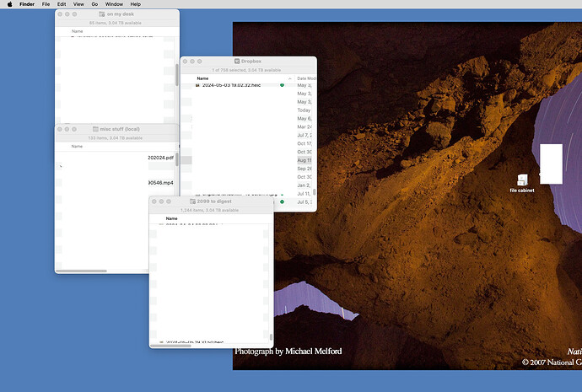Click vertical scrollbar in 'on my desk' window

(176, 74)
